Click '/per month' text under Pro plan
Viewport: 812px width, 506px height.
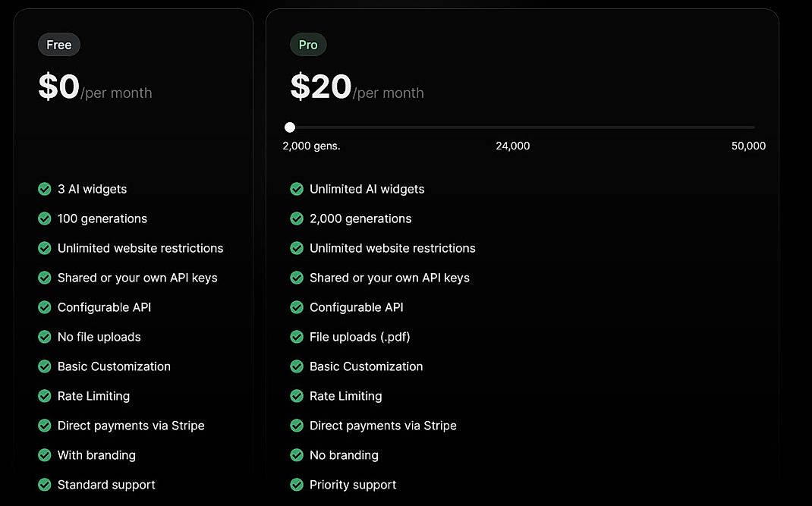pyautogui.click(x=389, y=93)
